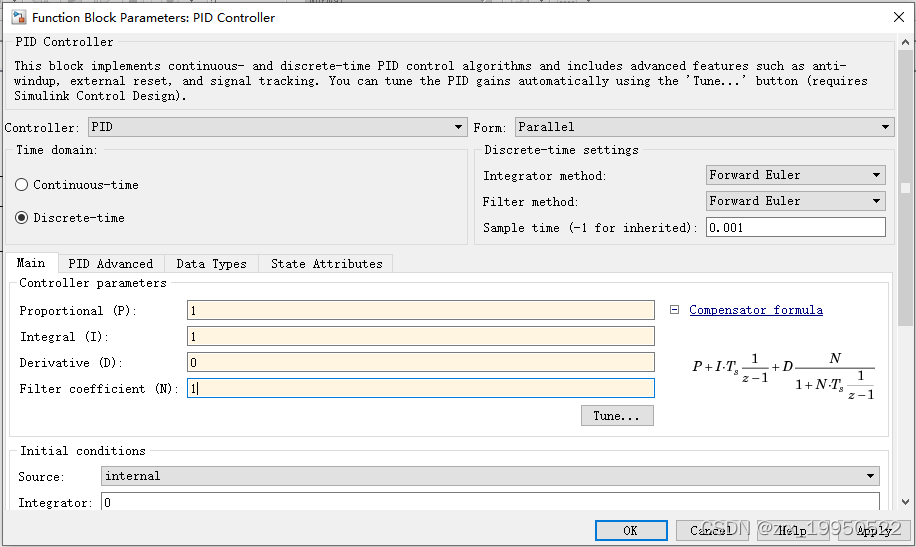The height and width of the screenshot is (547, 916).
Task: Click the Integral (I) input field
Action: pos(421,336)
